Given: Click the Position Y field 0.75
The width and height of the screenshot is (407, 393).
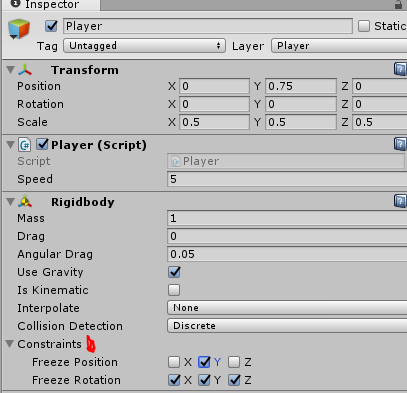Looking at the screenshot, I should pyautogui.click(x=301, y=86).
